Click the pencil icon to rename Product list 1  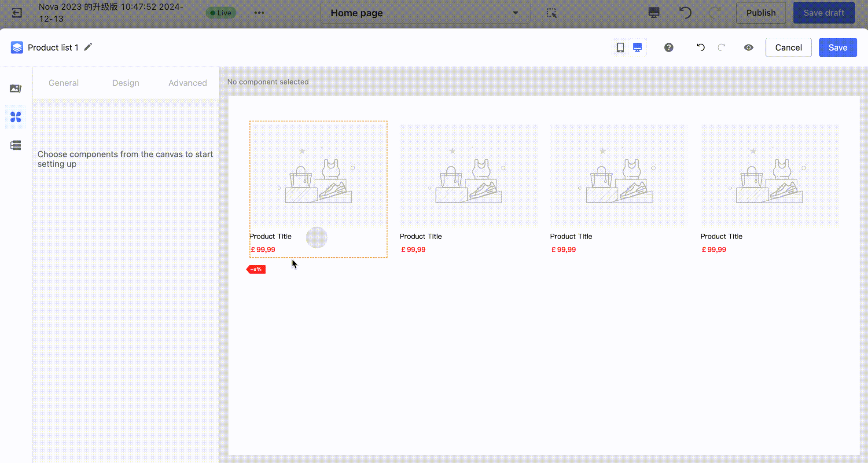click(88, 47)
